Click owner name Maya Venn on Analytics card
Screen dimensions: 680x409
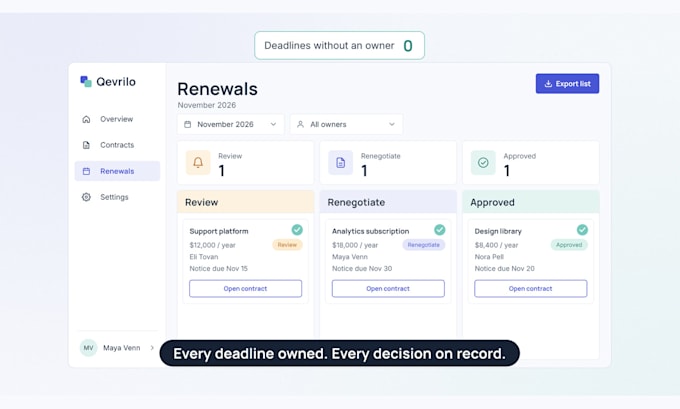point(350,257)
